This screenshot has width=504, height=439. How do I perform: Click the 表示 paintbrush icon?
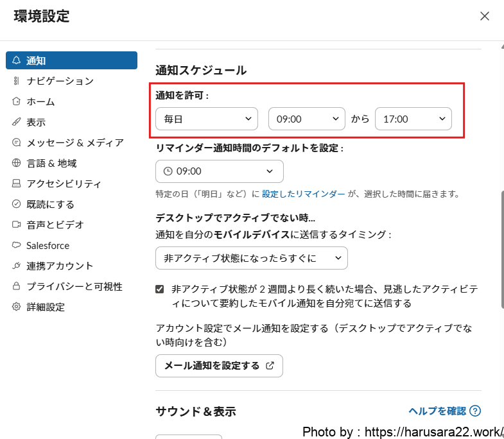coord(17,122)
